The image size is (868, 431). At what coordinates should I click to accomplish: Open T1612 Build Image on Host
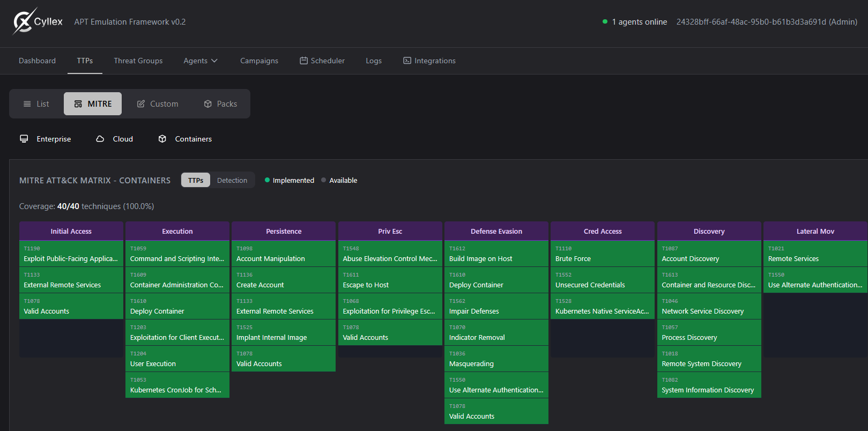tap(496, 254)
